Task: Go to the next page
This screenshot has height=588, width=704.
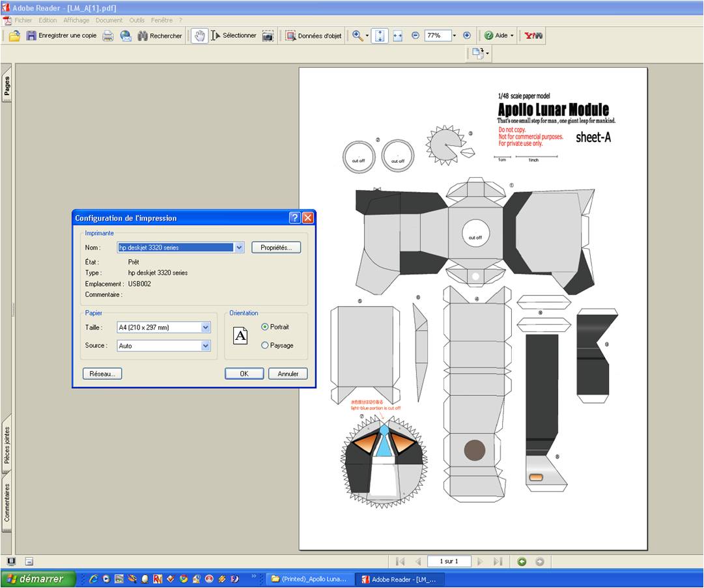Action: click(480, 561)
